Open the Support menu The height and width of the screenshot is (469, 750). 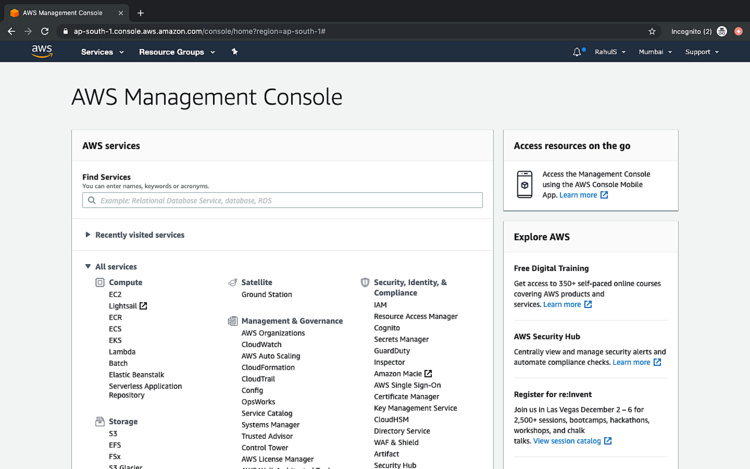pos(701,52)
